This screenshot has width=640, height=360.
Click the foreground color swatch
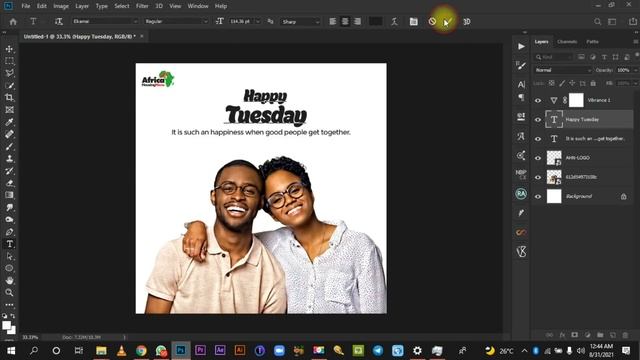pyautogui.click(x=6, y=325)
